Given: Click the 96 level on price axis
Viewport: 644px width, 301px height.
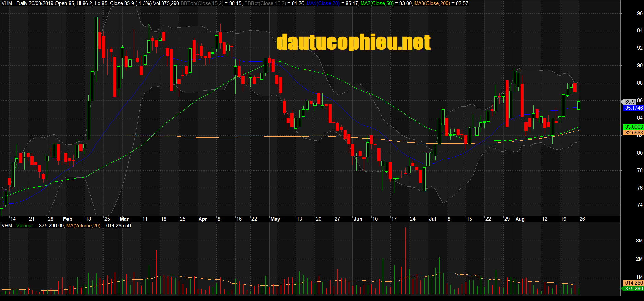Looking at the screenshot, I should coord(640,13).
